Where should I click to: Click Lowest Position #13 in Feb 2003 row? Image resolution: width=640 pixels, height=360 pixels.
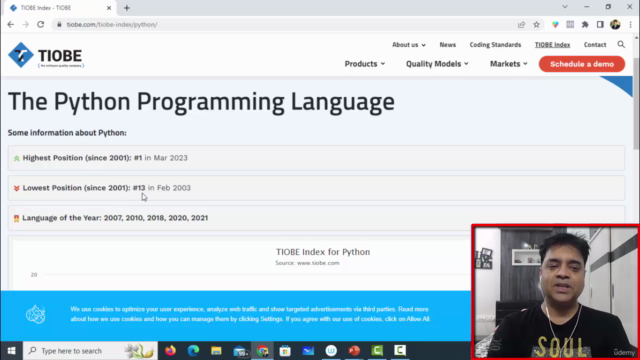point(316,188)
